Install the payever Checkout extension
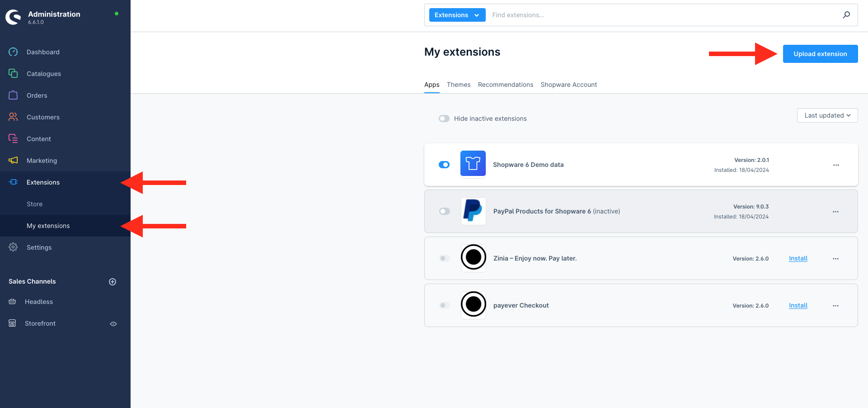868x408 pixels. coord(798,305)
